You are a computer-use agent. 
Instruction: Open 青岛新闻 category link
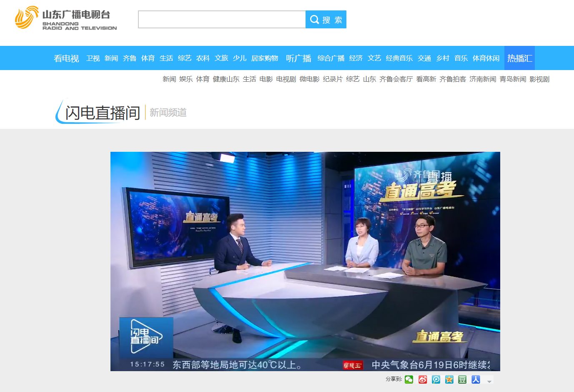(513, 79)
